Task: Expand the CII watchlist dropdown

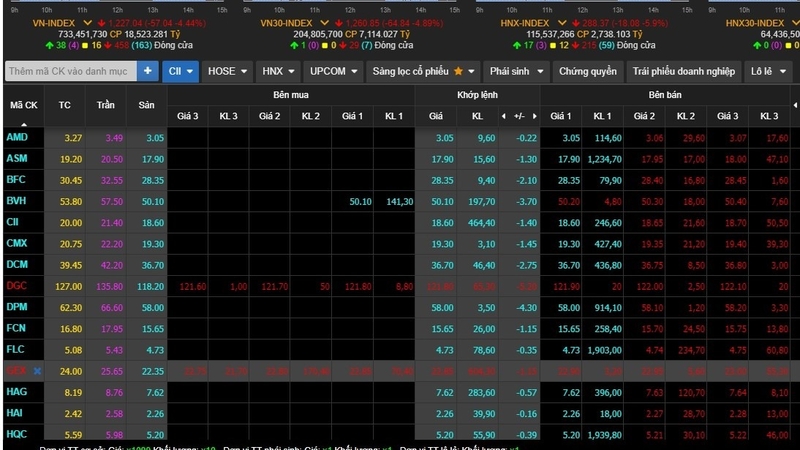Action: point(181,71)
